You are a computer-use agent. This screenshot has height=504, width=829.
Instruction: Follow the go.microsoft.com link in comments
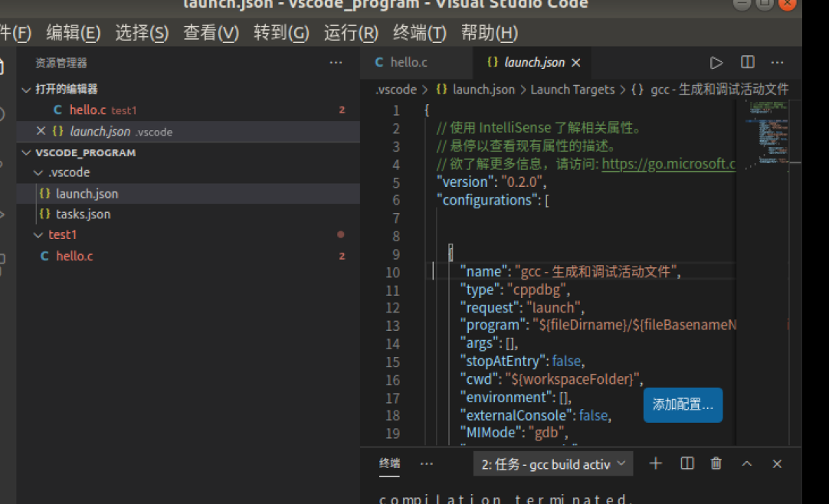[x=668, y=163]
